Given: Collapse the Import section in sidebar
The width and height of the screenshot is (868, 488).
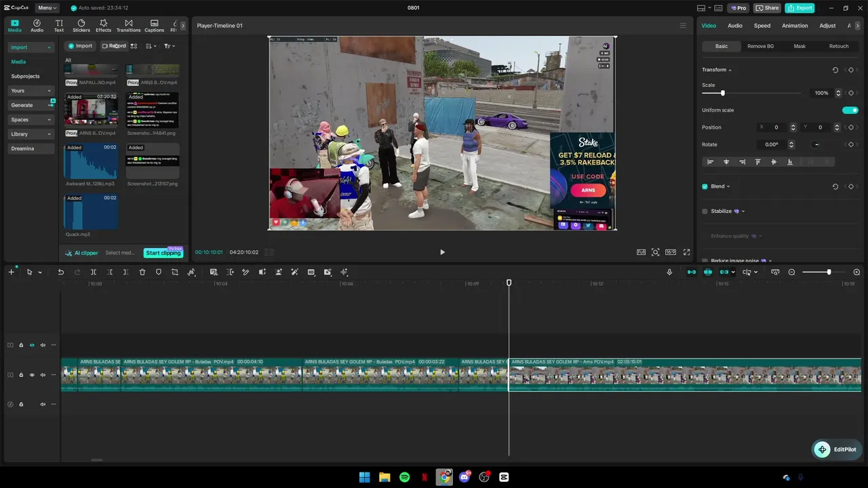Looking at the screenshot, I should 31,47.
